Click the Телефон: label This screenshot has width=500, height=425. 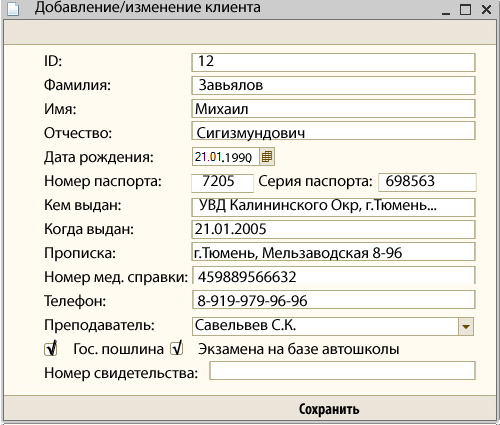pyautogui.click(x=75, y=301)
